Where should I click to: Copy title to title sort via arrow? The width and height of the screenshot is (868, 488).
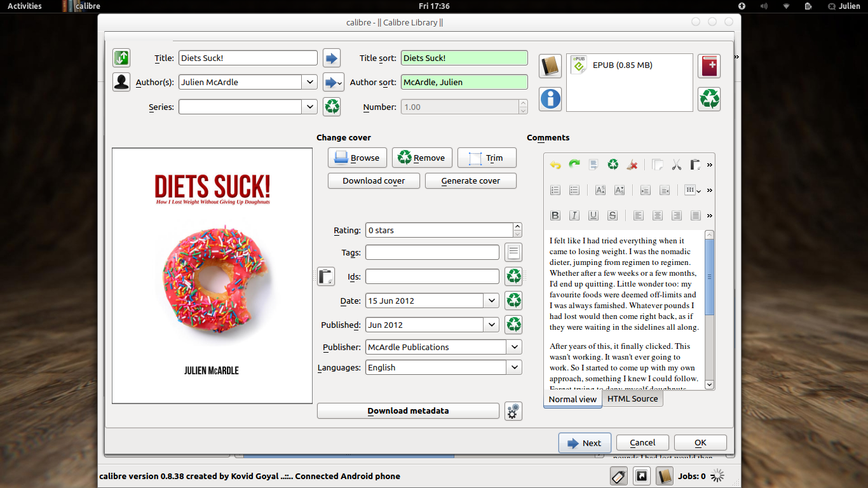(x=332, y=58)
